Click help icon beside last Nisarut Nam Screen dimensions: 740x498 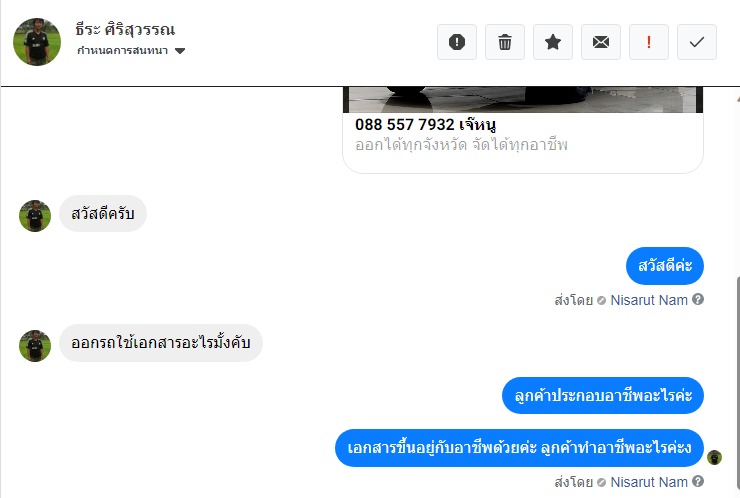pyautogui.click(x=698, y=481)
